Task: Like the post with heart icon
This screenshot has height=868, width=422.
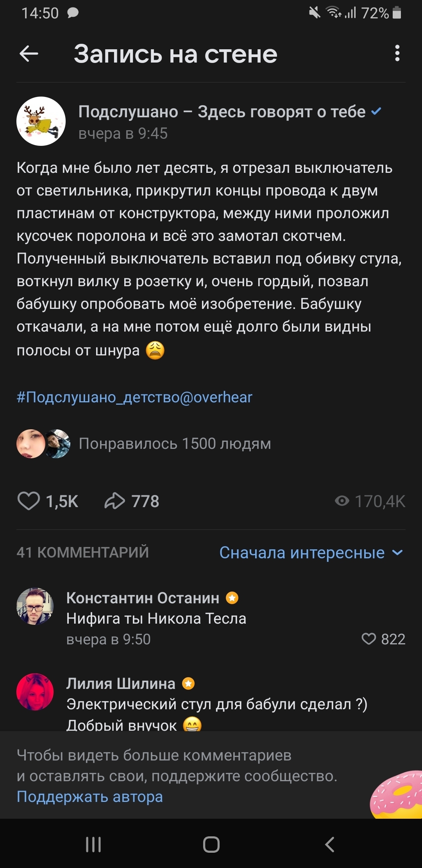Action: tap(29, 501)
